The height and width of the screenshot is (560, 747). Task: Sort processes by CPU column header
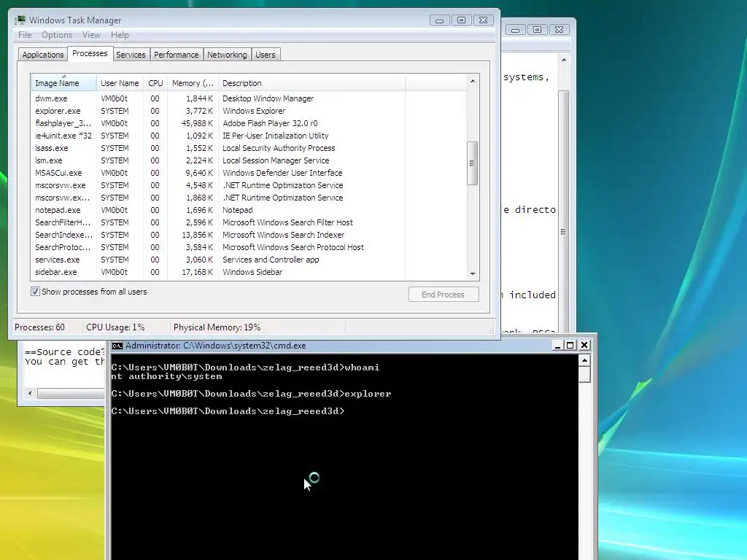[155, 83]
